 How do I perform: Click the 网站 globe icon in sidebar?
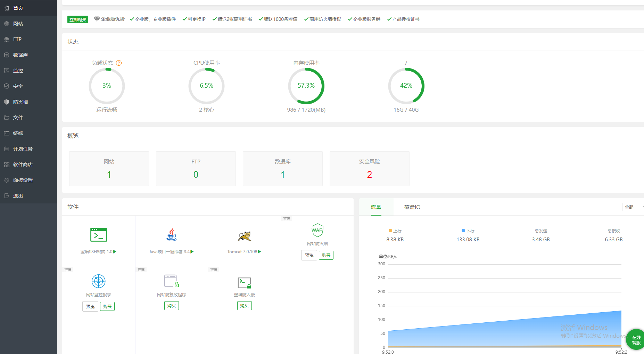7,24
